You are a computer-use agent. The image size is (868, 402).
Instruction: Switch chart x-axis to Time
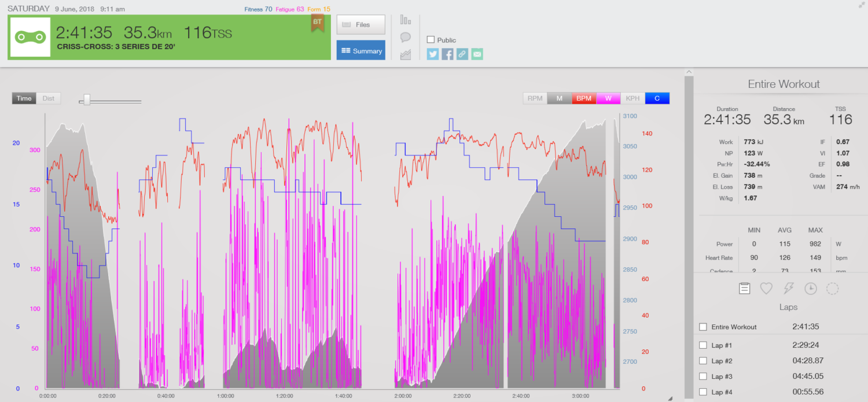(x=24, y=98)
